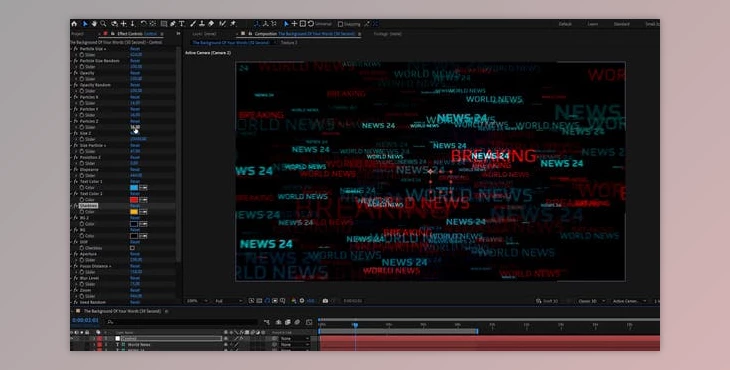Switch to the Layer (none) tab
The height and width of the screenshot is (370, 730).
(204, 34)
